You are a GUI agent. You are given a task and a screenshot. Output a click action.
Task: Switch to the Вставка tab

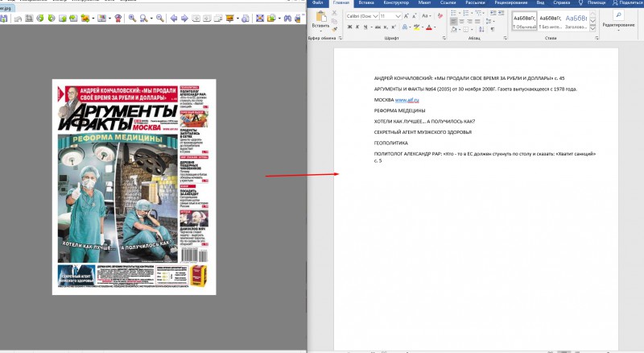(x=366, y=2)
